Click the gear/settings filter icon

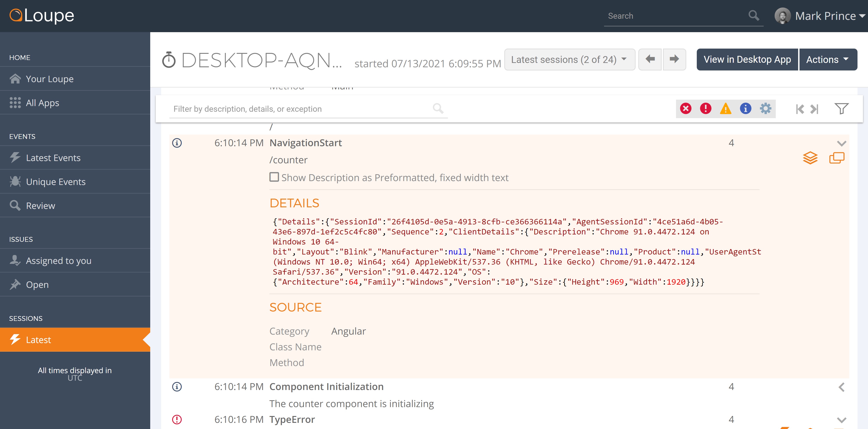pos(765,108)
